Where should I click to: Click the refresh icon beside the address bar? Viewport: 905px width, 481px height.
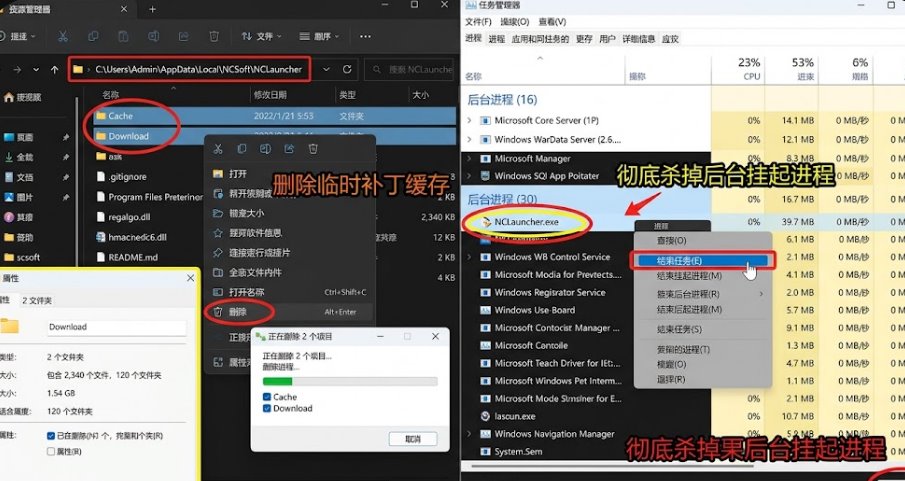click(x=347, y=69)
